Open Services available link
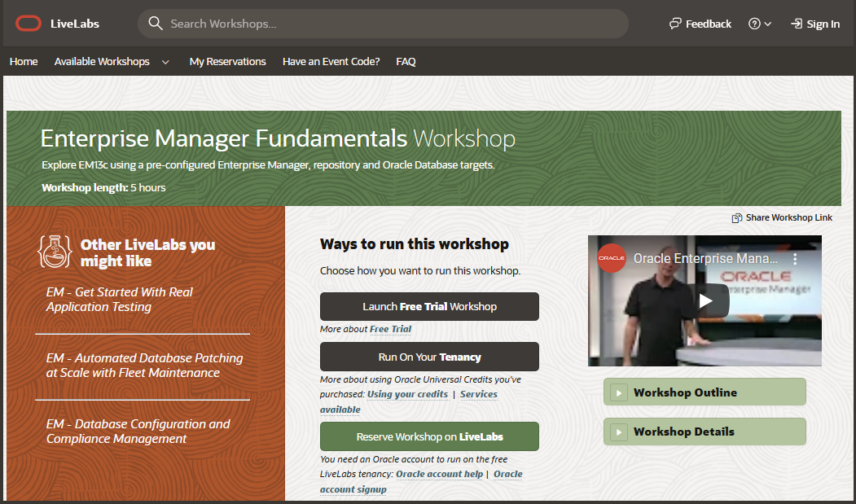The width and height of the screenshot is (856, 504). (479, 394)
